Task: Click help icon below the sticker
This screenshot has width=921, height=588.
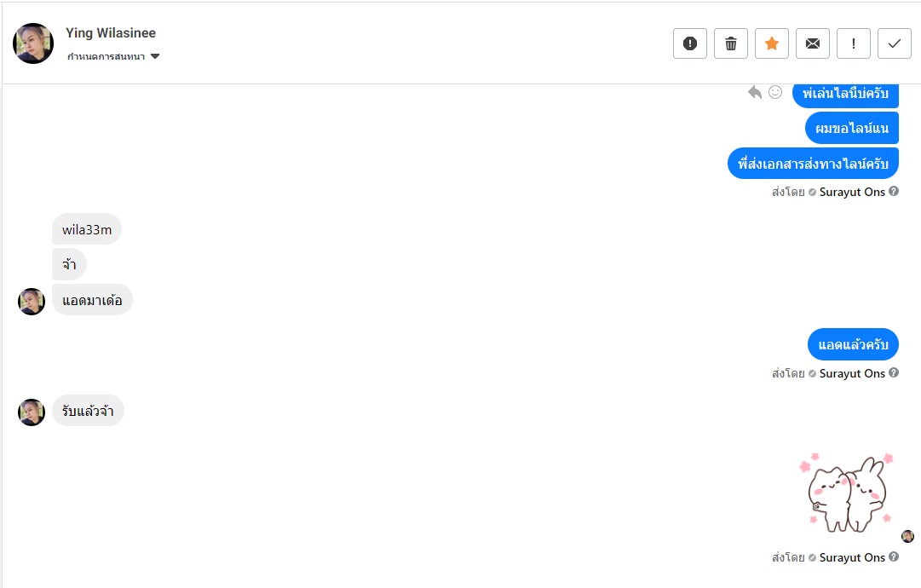Action: [894, 557]
